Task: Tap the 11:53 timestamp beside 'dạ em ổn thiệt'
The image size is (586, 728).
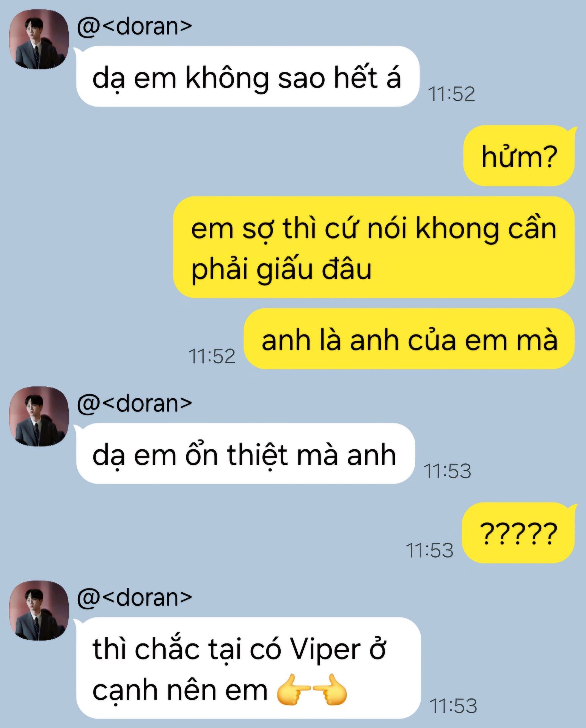Action: tap(447, 471)
